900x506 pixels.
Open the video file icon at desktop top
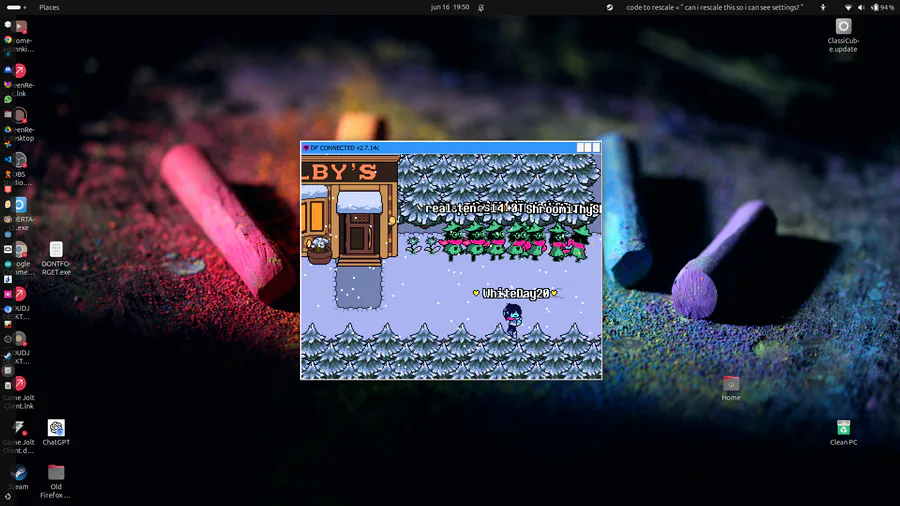click(x=21, y=26)
